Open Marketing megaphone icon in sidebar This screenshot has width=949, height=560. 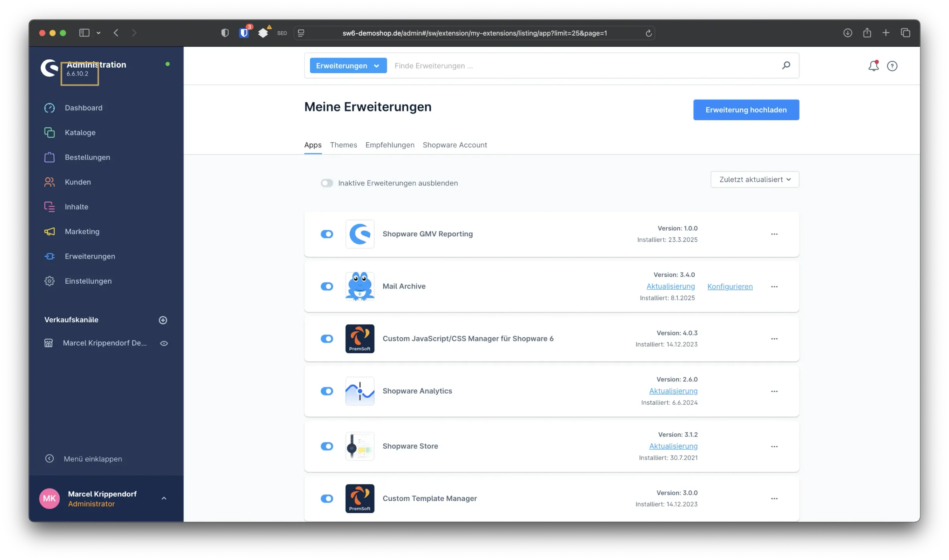tap(49, 232)
